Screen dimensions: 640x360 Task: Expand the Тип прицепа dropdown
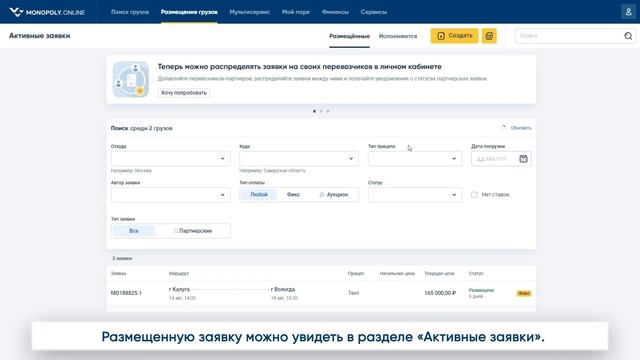point(415,159)
